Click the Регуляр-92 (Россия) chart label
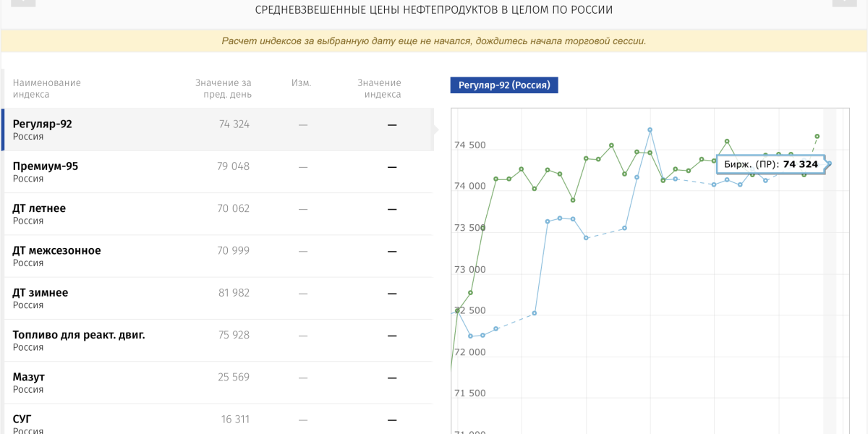 (x=504, y=85)
